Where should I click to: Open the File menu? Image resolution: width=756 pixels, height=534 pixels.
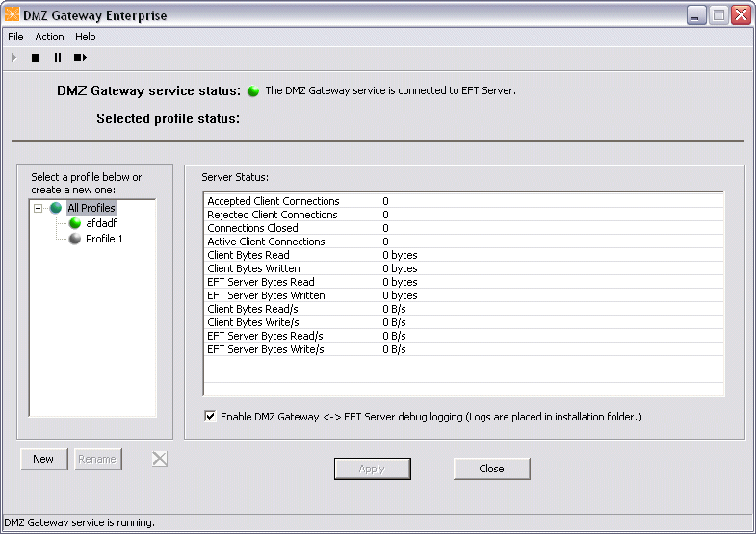(15, 37)
